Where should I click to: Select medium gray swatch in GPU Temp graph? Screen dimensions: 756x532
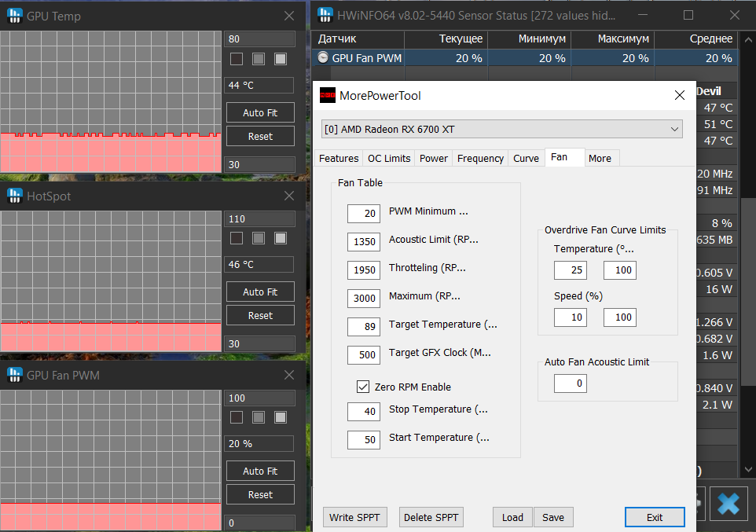click(259, 59)
